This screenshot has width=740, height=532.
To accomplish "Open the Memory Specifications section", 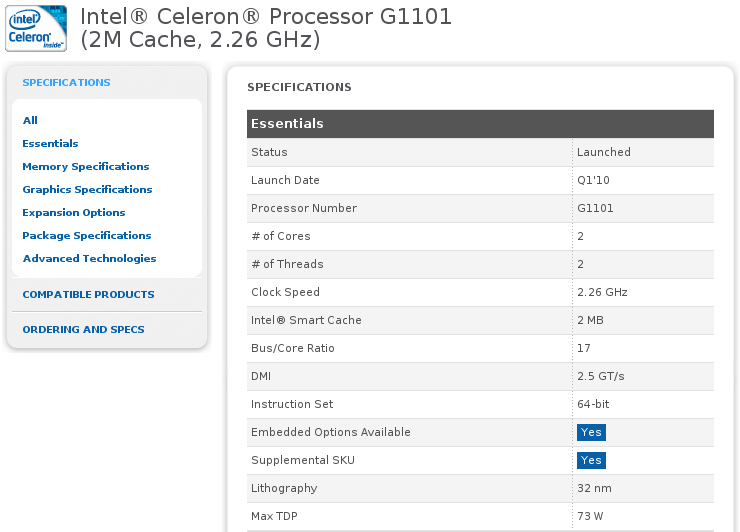I will tap(86, 167).
